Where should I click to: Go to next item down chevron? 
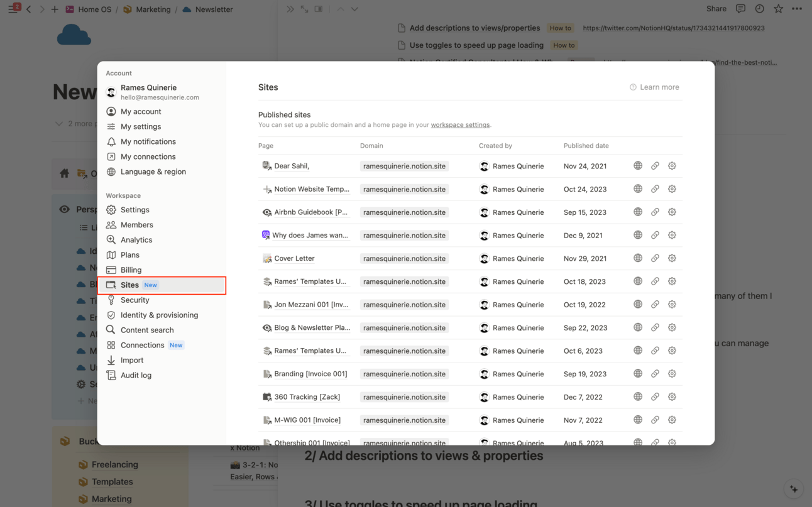pos(354,9)
